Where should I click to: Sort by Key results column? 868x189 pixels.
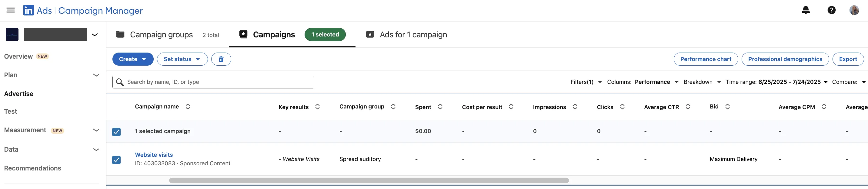[317, 107]
